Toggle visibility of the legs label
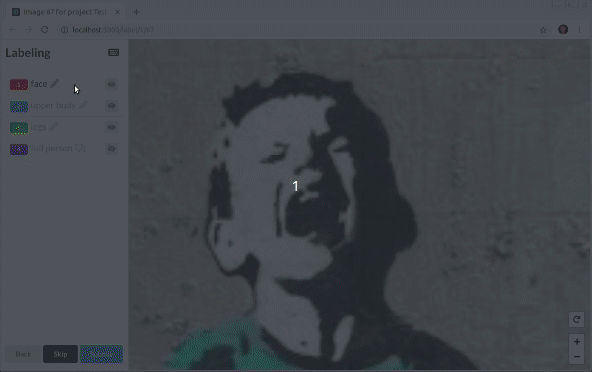The height and width of the screenshot is (372, 592). [x=111, y=127]
